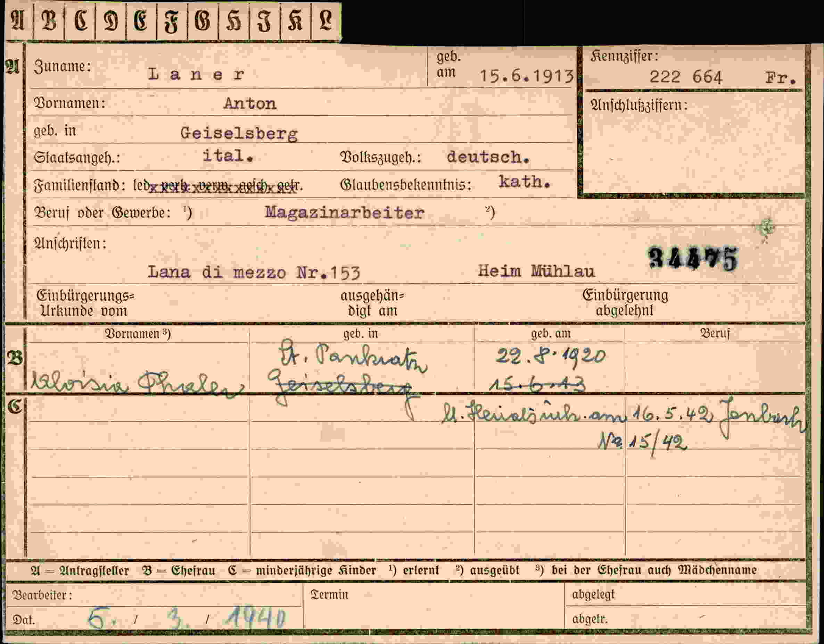Click the section marker letter C
Image resolution: width=824 pixels, height=644 pixels.
(x=15, y=407)
